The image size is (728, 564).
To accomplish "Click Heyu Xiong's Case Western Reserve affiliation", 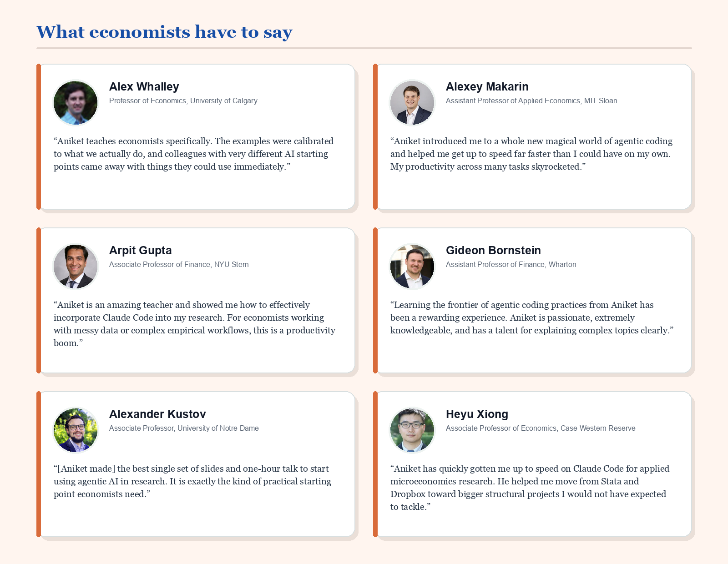I will click(x=541, y=428).
